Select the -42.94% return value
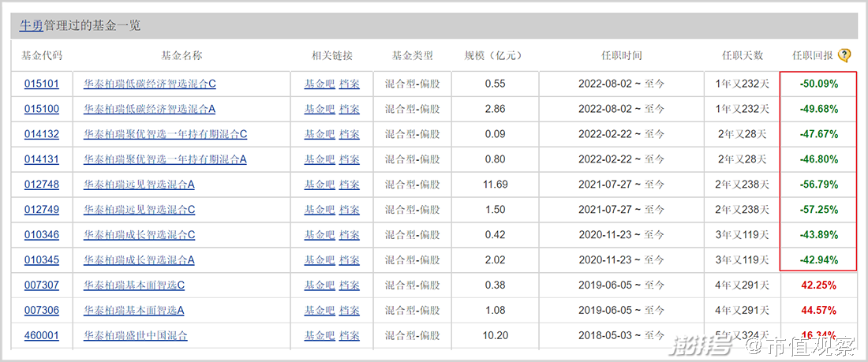868x362 pixels. point(819,259)
